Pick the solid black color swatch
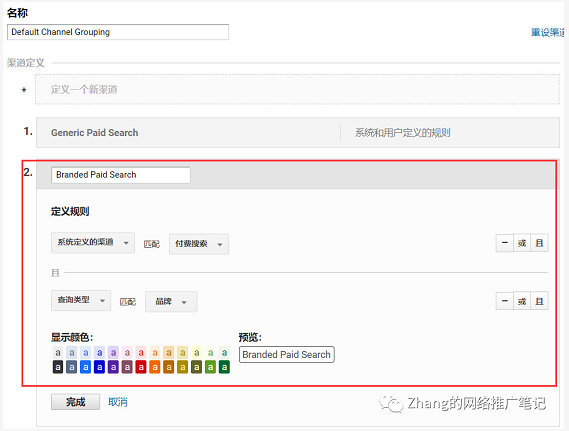The height and width of the screenshot is (431, 569). (58, 367)
